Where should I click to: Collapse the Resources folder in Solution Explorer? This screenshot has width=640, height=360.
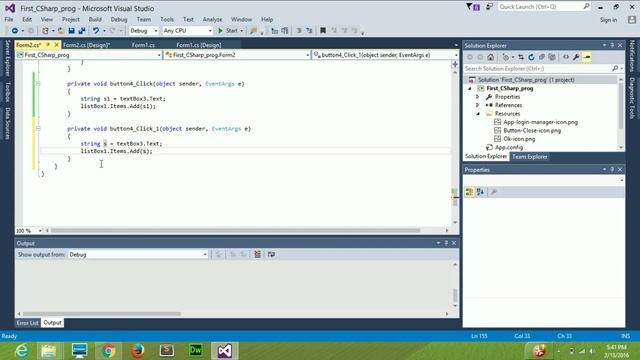[x=478, y=113]
